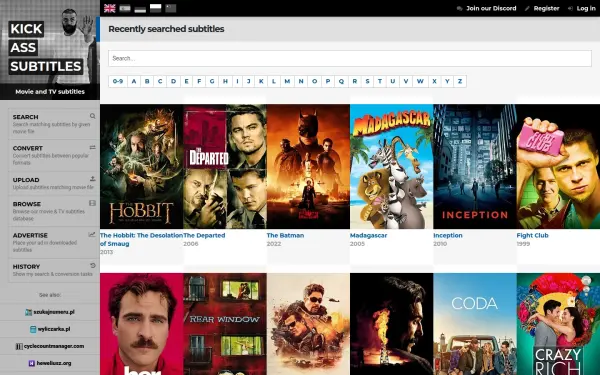This screenshot has height=375, width=600.
Task: Select the grayed flag with a star
Action: [171, 8]
